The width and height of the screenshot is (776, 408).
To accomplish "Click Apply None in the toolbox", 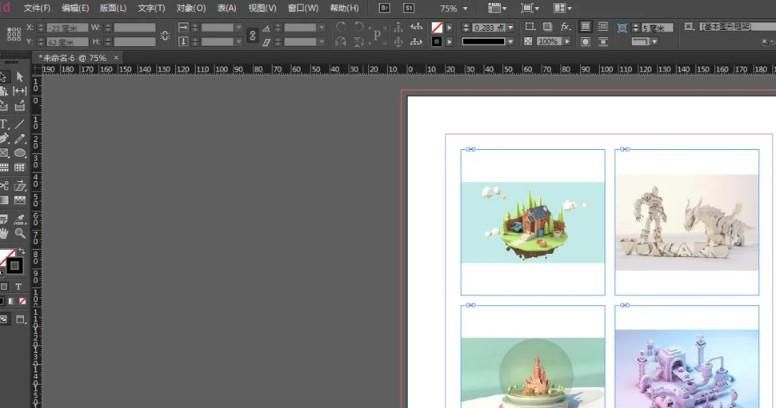I will 22,301.
